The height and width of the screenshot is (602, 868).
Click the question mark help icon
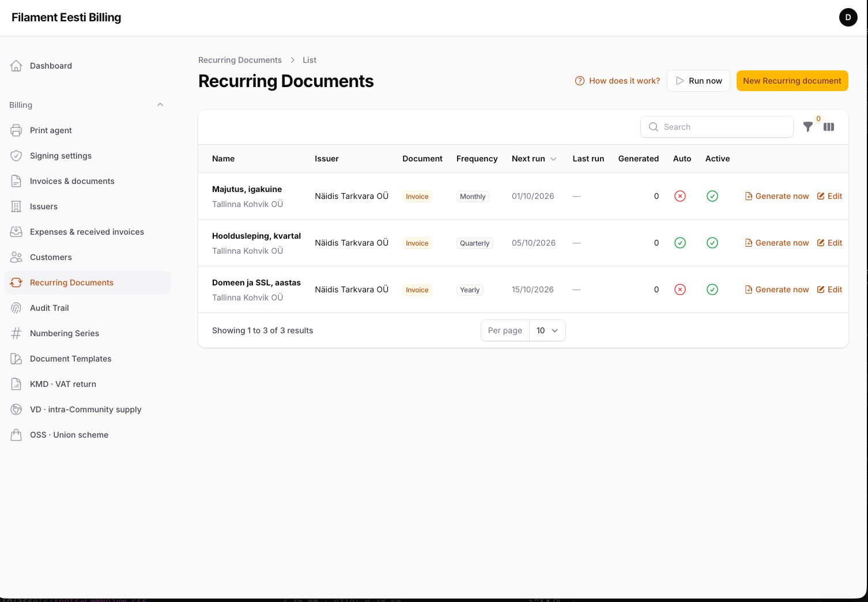(580, 81)
